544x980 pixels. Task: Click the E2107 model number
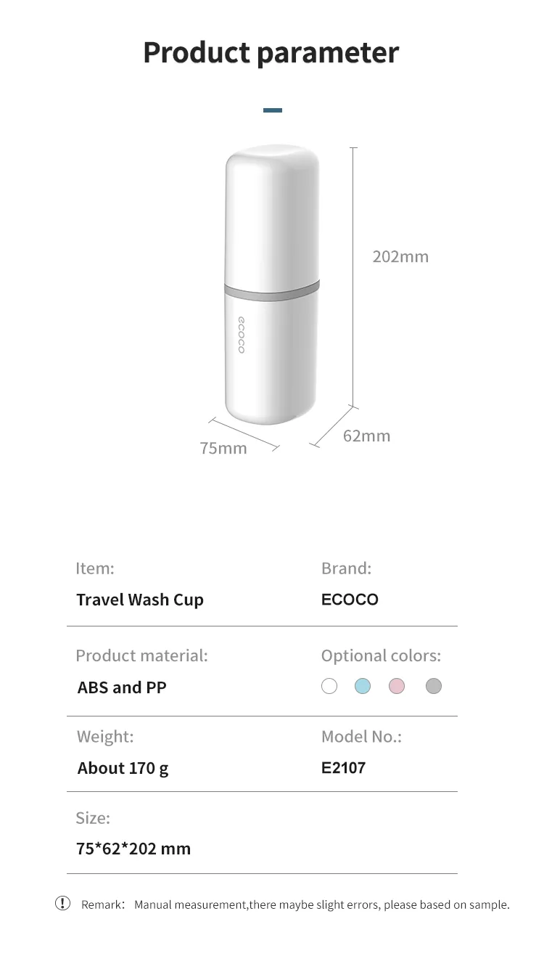[x=343, y=767]
